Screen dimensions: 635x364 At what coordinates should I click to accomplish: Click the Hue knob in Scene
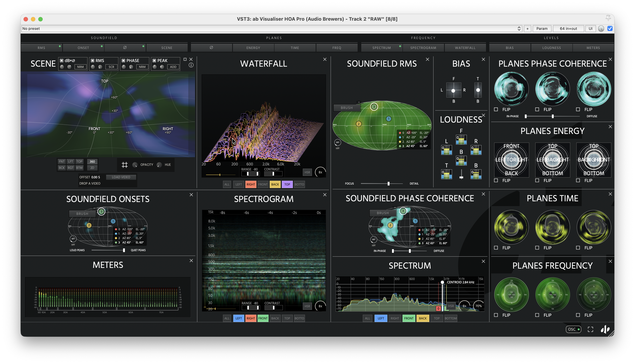(x=159, y=165)
